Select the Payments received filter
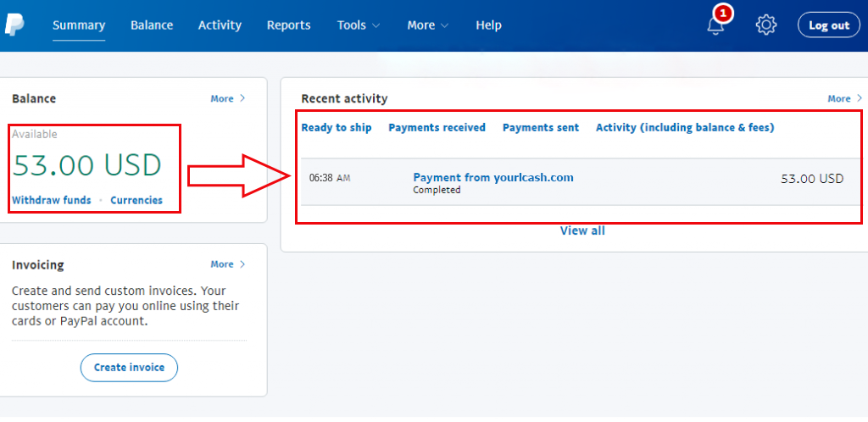The image size is (868, 422). (x=437, y=128)
